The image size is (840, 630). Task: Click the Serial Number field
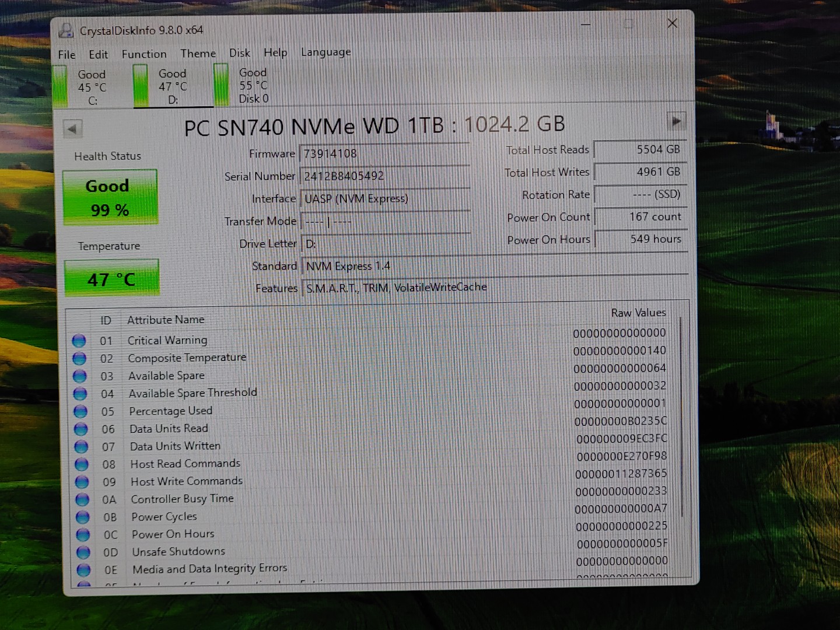click(x=384, y=176)
